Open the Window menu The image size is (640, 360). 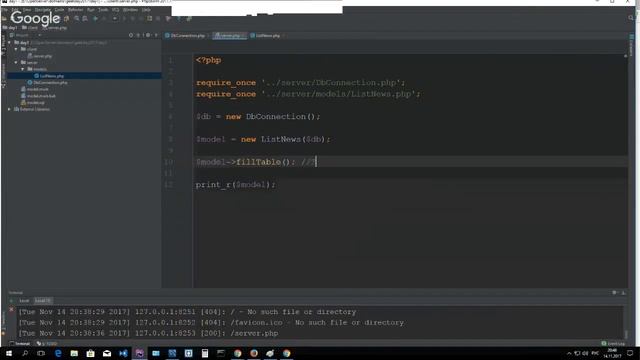click(x=130, y=9)
